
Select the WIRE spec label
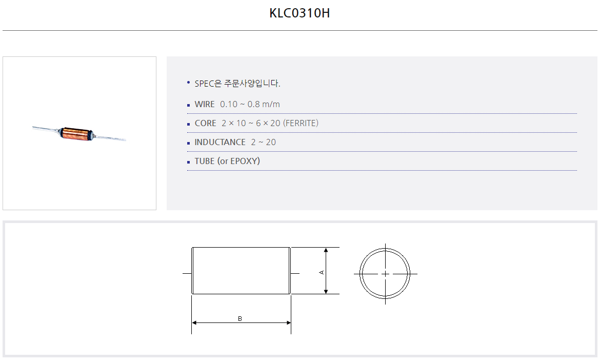coord(205,104)
